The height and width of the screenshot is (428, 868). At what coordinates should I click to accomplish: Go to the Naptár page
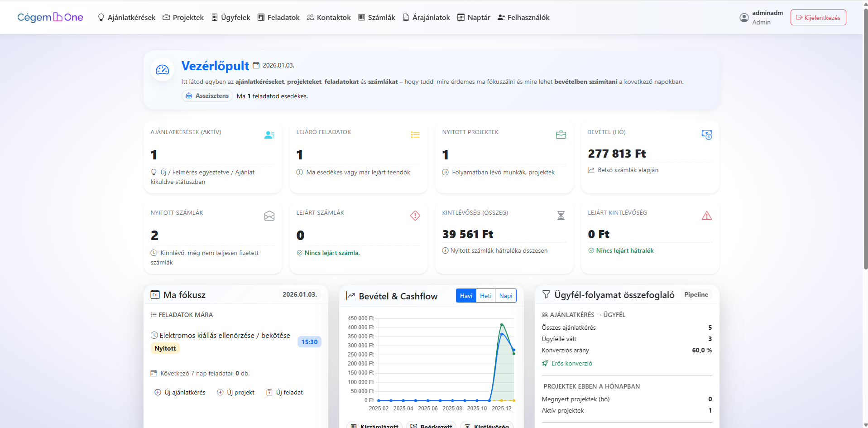pyautogui.click(x=474, y=17)
